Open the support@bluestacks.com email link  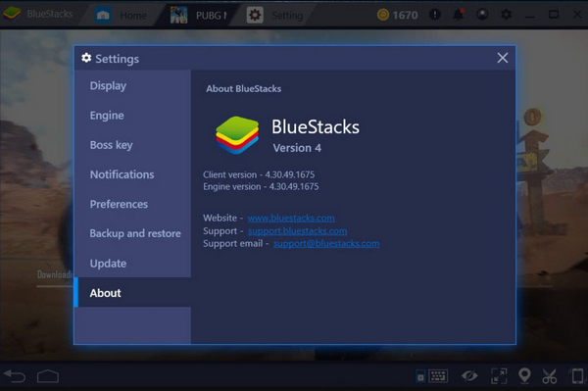[326, 243]
